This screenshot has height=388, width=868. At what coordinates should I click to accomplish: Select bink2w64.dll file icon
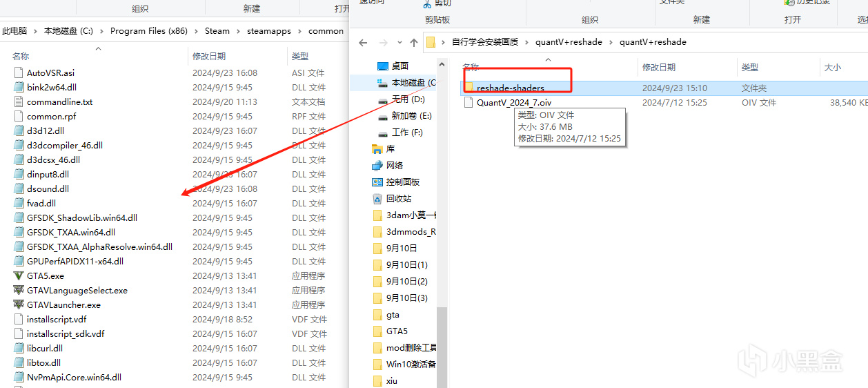click(x=19, y=87)
